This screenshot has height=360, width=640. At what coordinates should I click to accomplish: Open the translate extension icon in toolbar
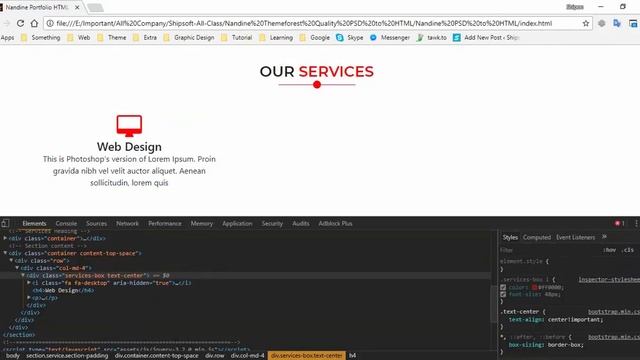[x=617, y=23]
